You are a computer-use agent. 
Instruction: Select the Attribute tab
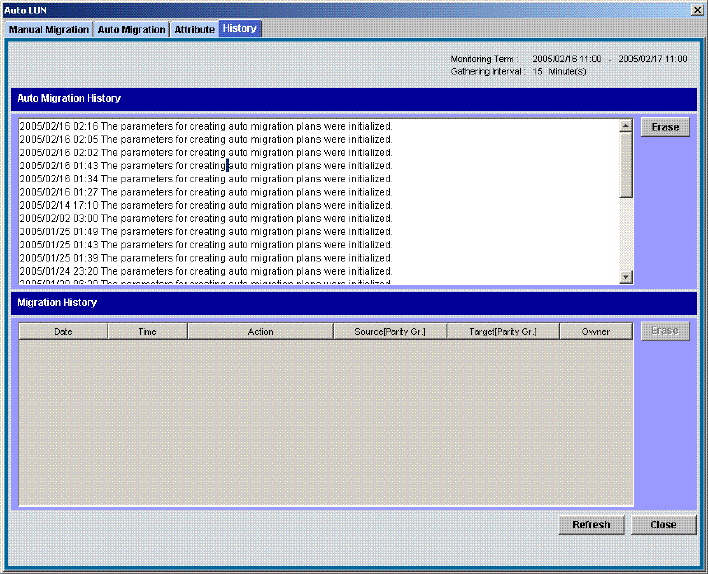tap(194, 30)
